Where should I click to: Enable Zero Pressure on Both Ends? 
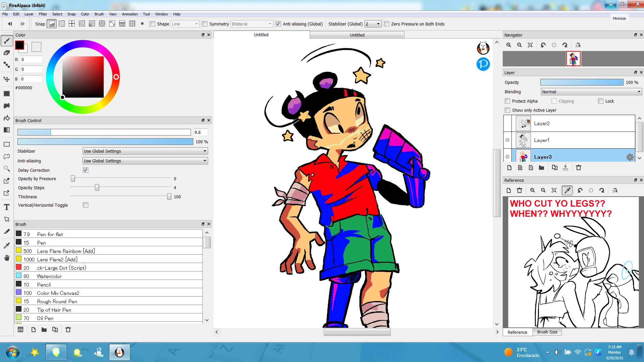[x=387, y=24]
